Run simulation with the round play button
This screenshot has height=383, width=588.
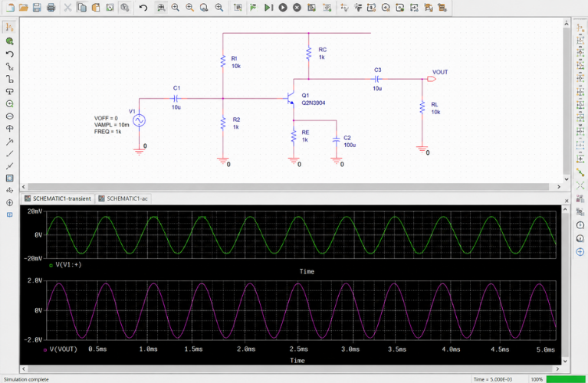tap(283, 8)
